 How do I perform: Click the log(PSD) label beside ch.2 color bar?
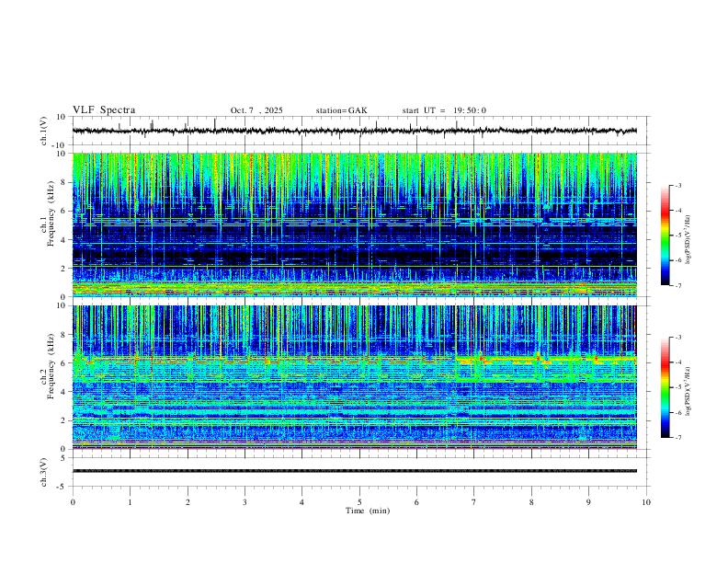coord(688,391)
